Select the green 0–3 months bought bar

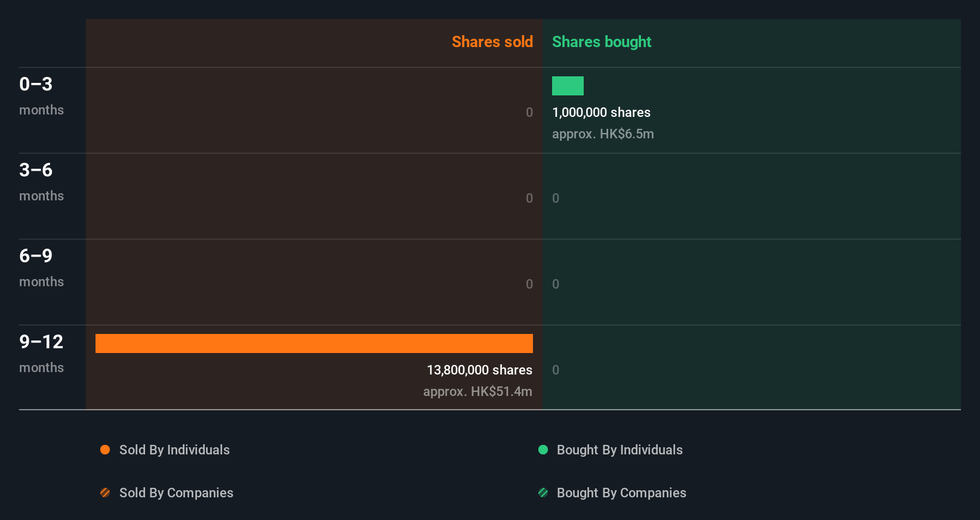(x=568, y=86)
